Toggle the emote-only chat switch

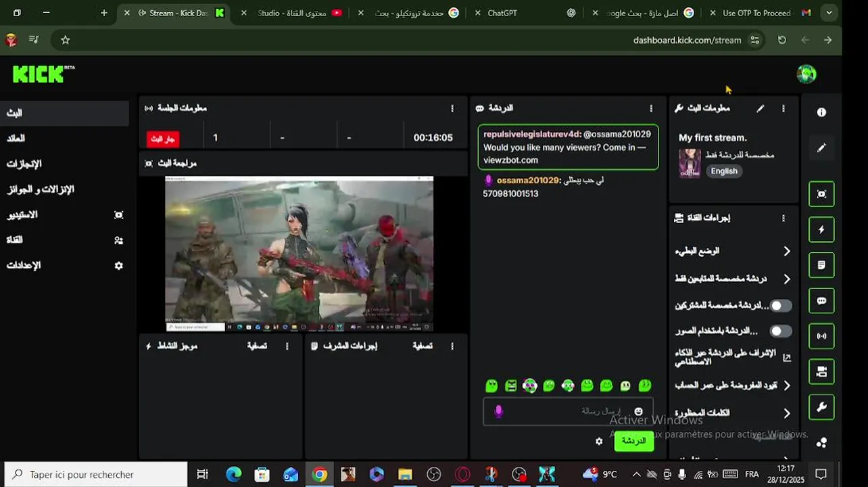point(781,331)
